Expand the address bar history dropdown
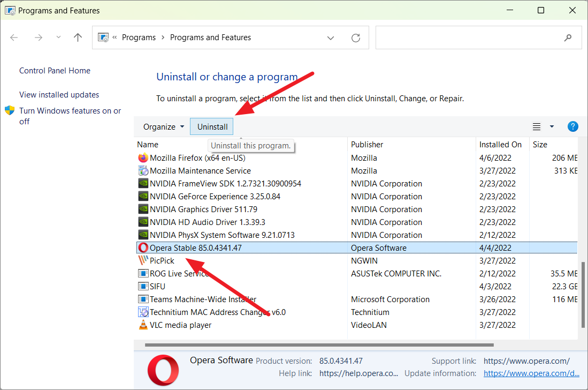Image resolution: width=588 pixels, height=390 pixels. pos(331,37)
